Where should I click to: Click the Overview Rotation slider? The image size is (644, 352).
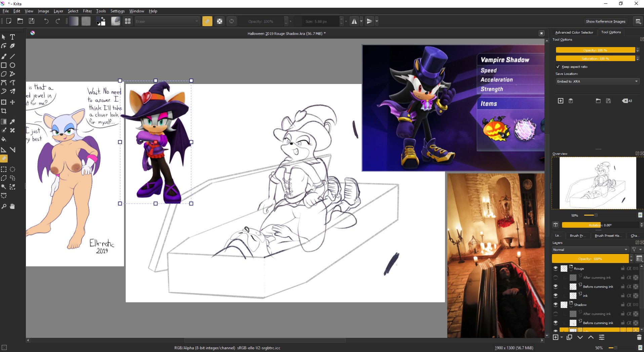click(601, 225)
